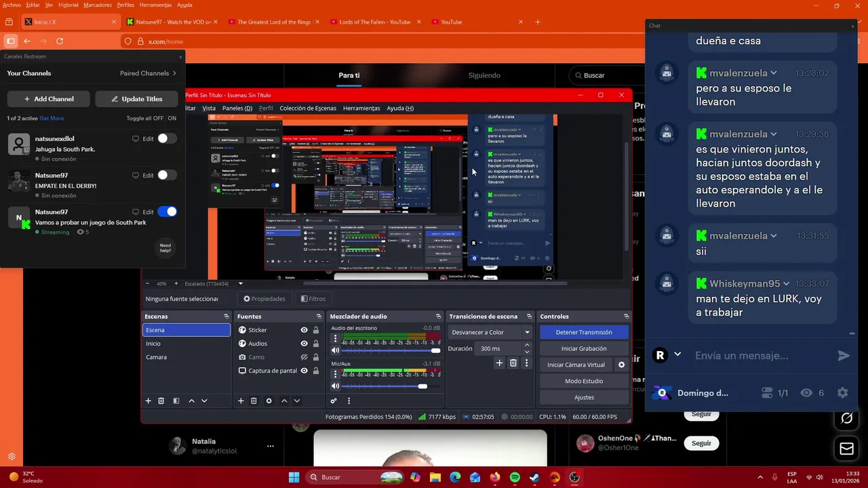Hide the Sticker source eye icon

coord(304,330)
